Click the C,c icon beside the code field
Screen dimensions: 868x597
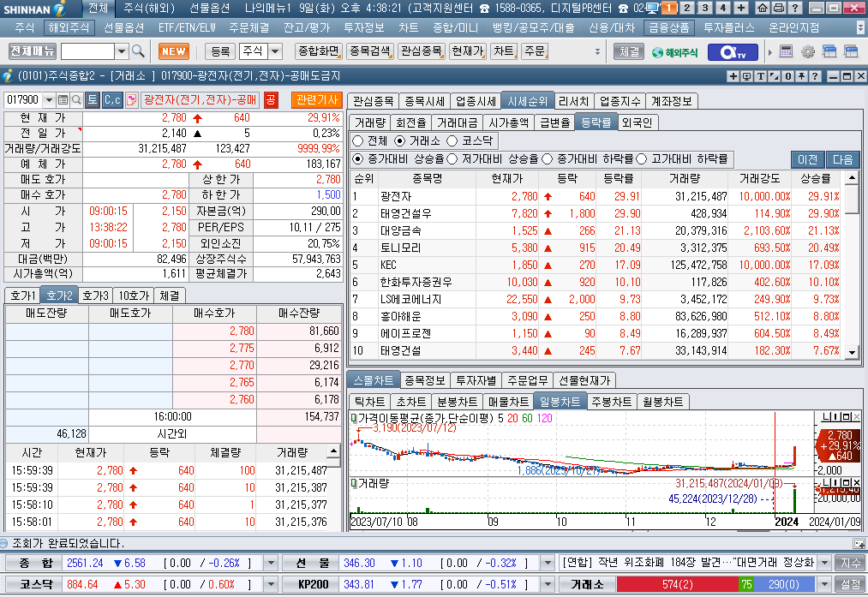click(x=112, y=100)
